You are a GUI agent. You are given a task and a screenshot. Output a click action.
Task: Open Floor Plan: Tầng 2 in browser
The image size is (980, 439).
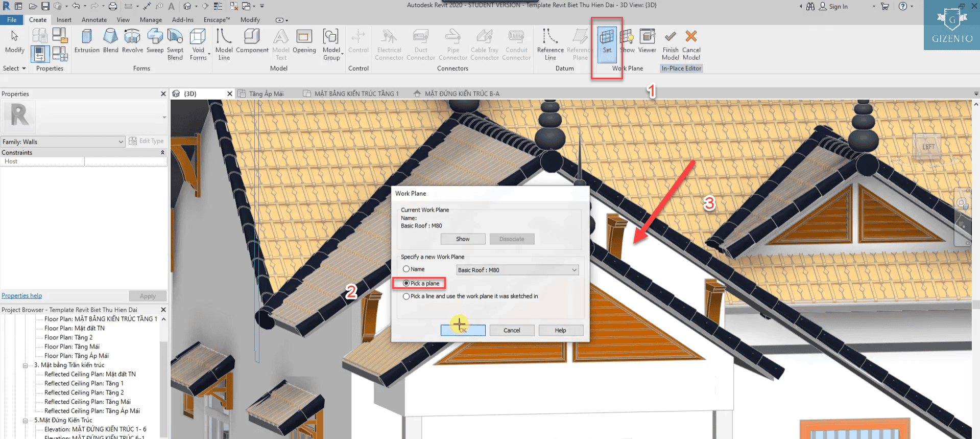[68, 337]
